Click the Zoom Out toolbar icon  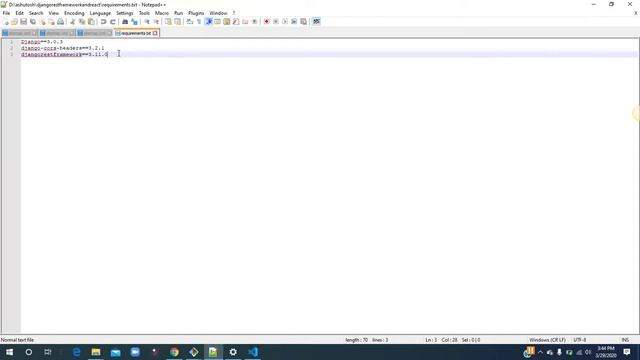tap(156, 22)
